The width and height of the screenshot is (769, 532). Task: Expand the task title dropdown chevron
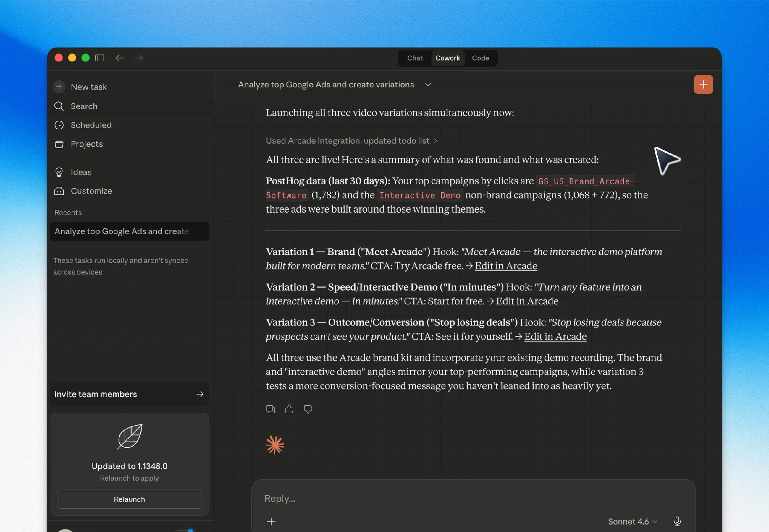coord(428,85)
